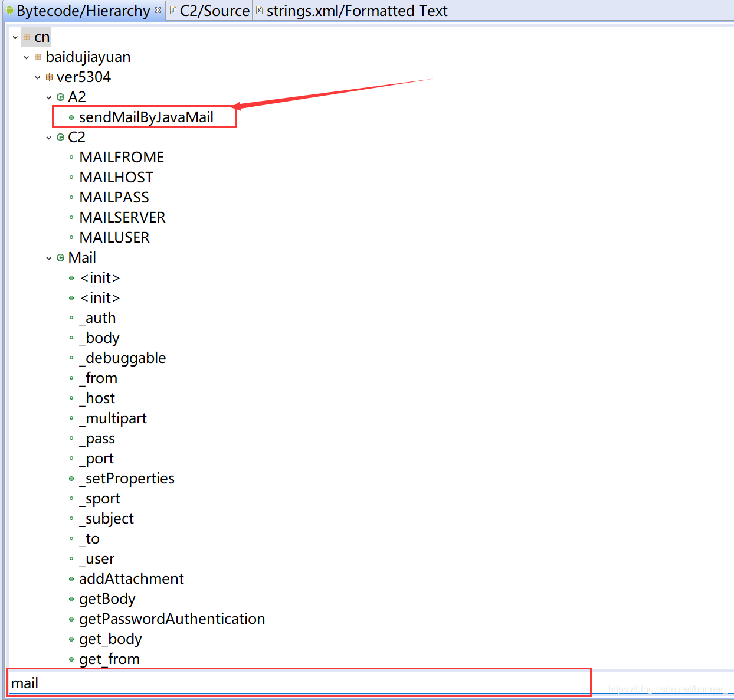
Task: Click the xml icon on strings.xml tab
Action: click(259, 10)
